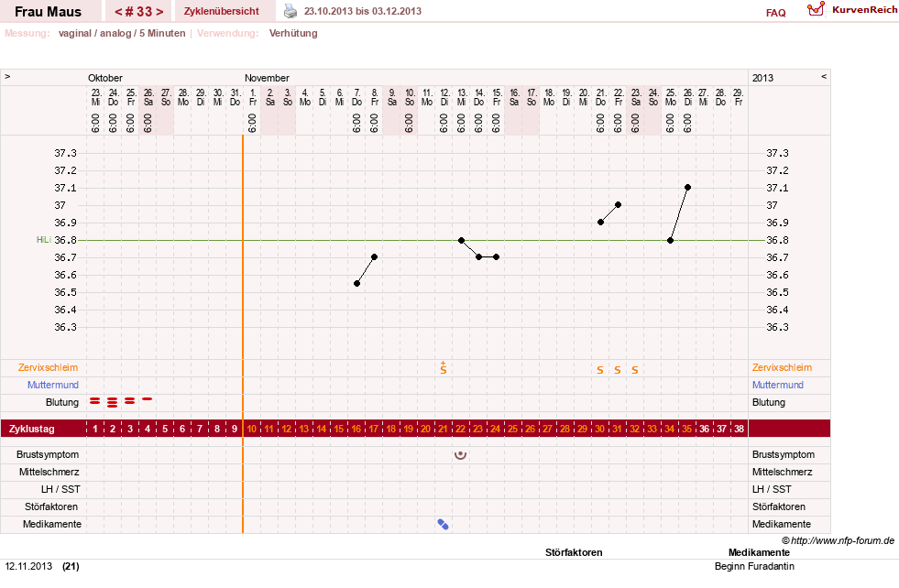The image size is (899, 588).
Task: Go to next cycle with the > arrow after #33
Action: pos(160,12)
